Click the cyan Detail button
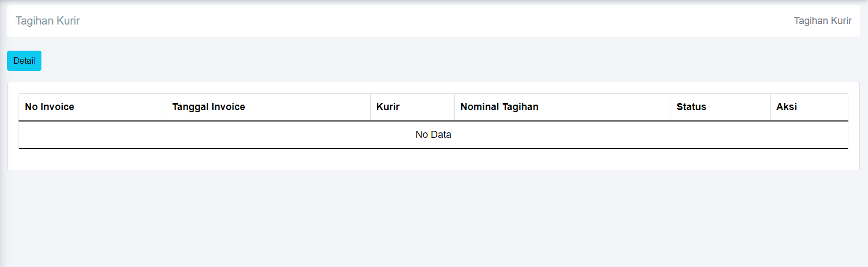 click(24, 60)
